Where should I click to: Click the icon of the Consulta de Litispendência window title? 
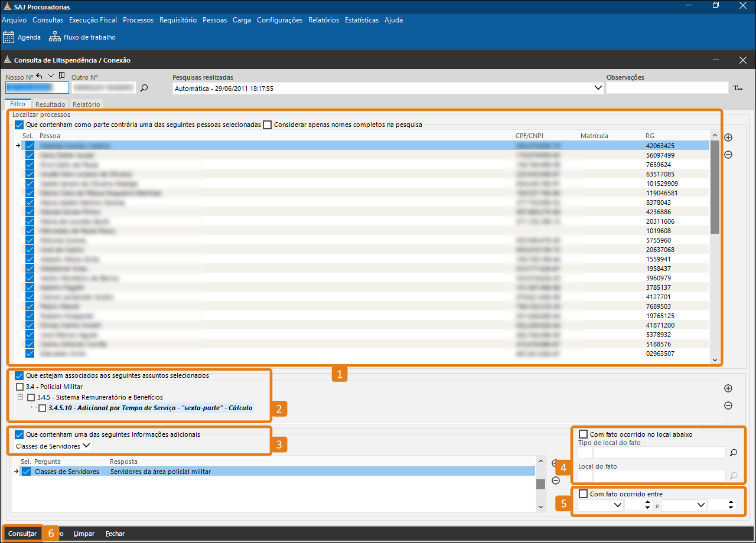pyautogui.click(x=7, y=60)
